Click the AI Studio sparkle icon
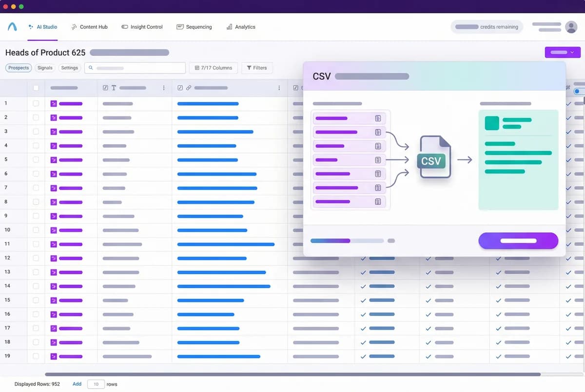 point(30,27)
